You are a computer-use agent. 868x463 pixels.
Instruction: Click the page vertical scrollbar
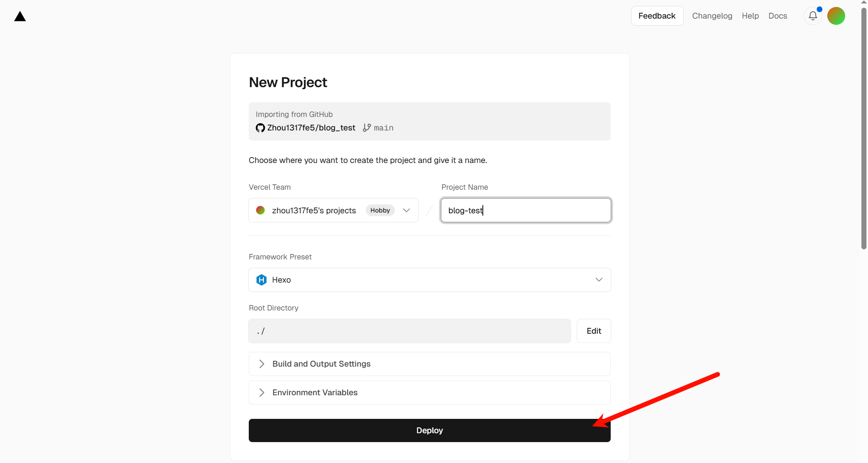click(x=864, y=128)
